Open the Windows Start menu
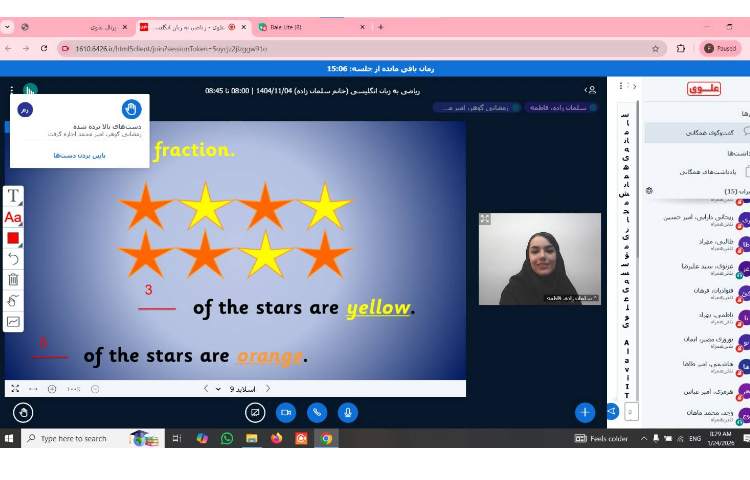 click(x=9, y=438)
